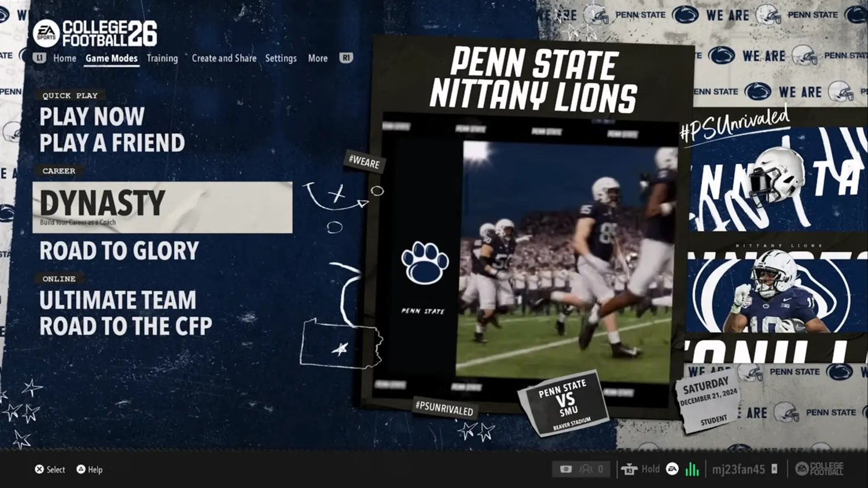Open Road to the CFP
The image size is (868, 488).
coord(126,326)
